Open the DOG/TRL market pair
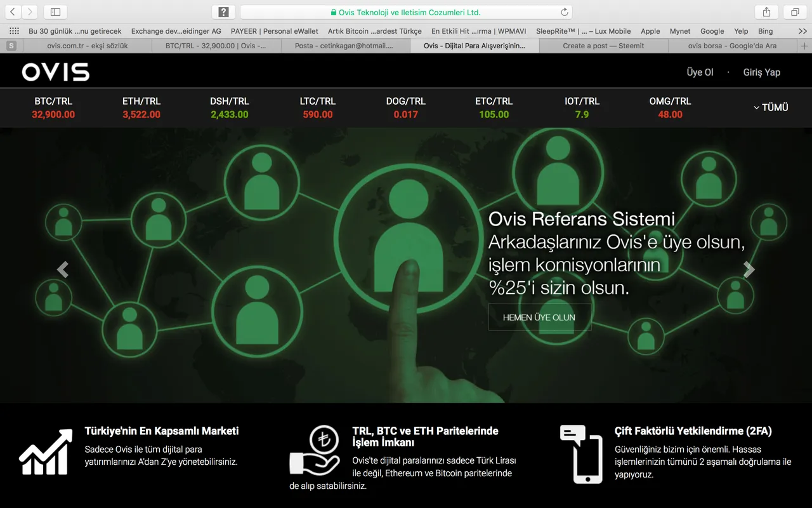The width and height of the screenshot is (812, 508). point(406,108)
